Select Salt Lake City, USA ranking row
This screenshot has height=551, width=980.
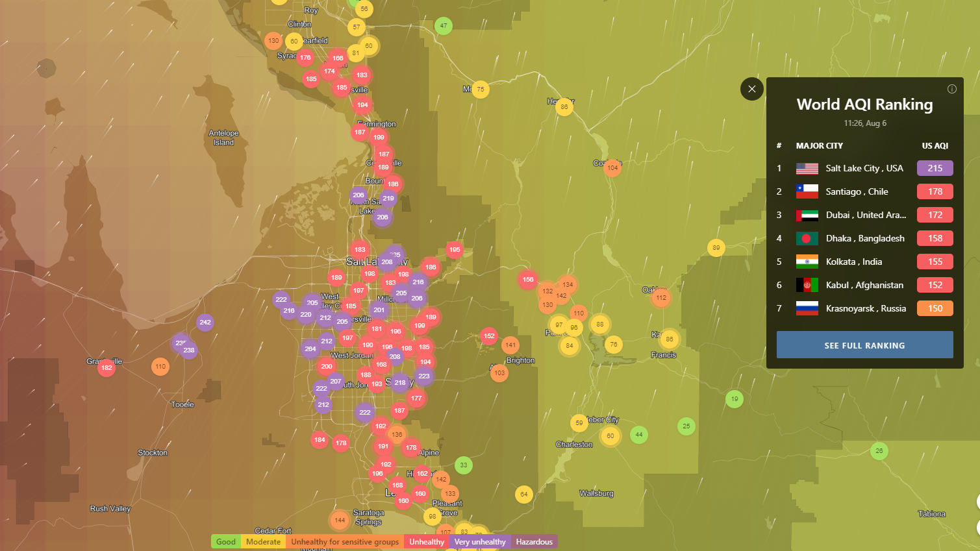(864, 168)
